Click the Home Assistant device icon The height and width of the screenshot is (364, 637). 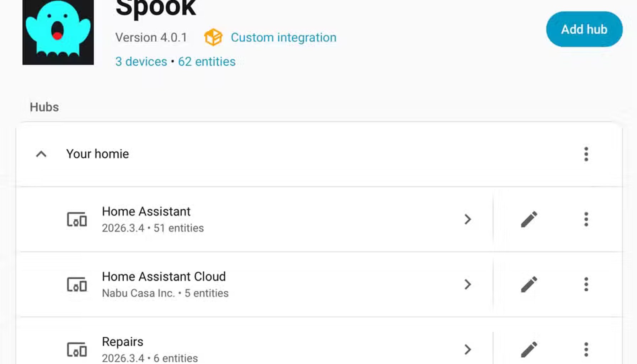(77, 219)
